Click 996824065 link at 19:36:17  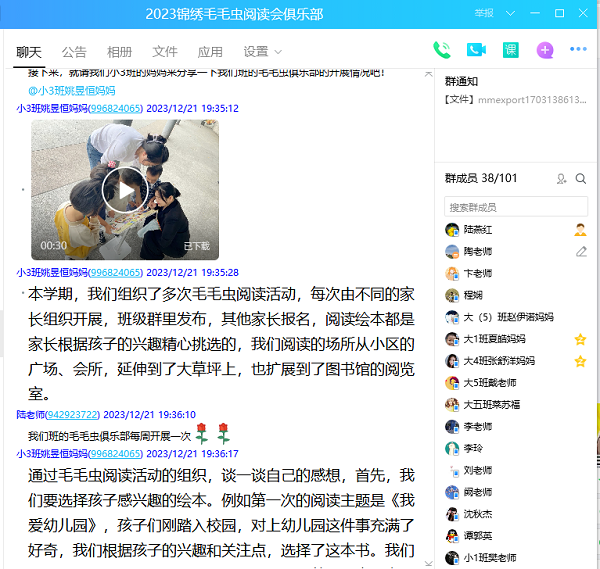116,453
